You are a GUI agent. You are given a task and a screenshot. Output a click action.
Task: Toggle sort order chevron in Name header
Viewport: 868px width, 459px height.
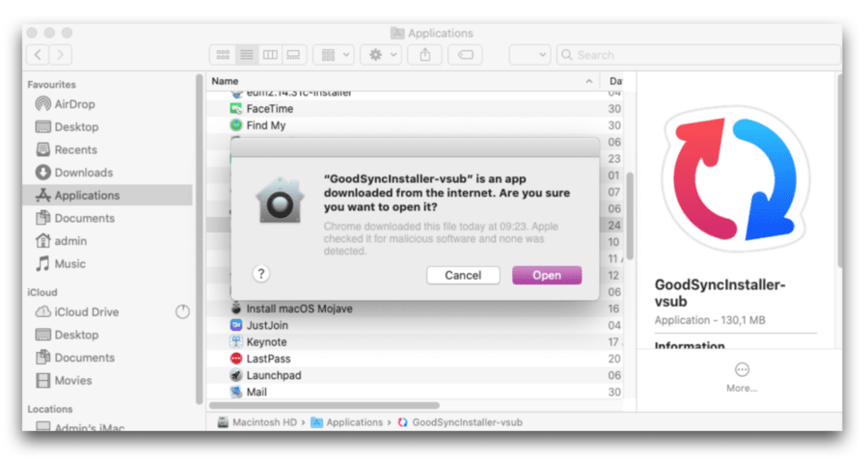[589, 81]
